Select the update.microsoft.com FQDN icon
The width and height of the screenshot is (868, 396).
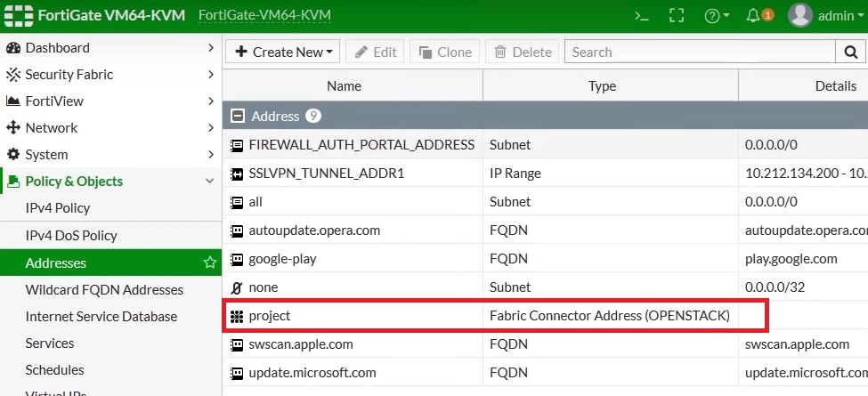tap(237, 374)
